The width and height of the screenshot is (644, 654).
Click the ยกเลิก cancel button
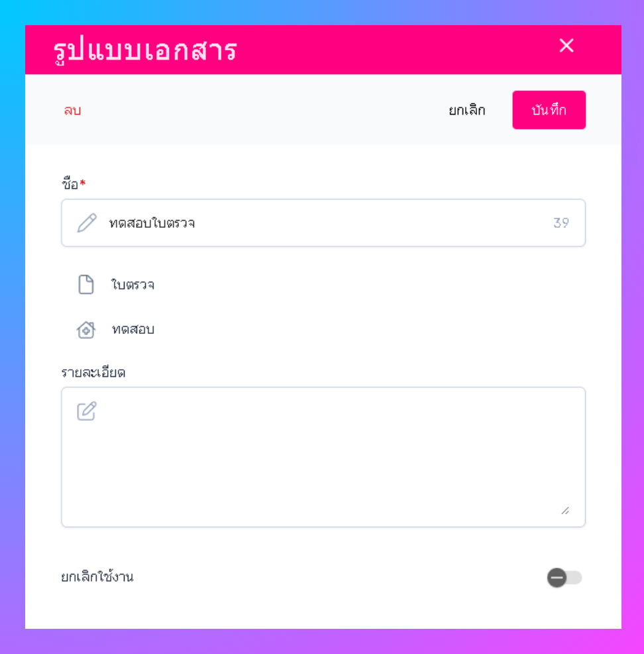pyautogui.click(x=466, y=110)
